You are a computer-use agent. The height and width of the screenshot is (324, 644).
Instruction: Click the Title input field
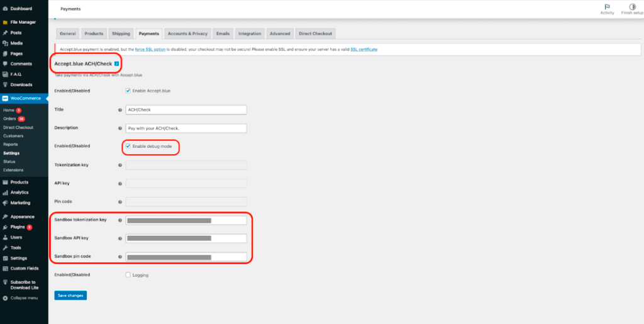pos(186,109)
